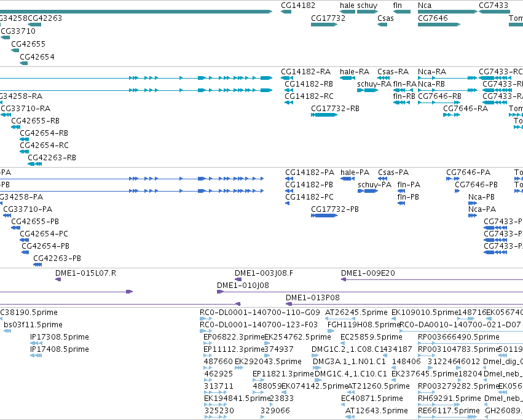Click the DME1-010J08 BAC label

(243, 286)
